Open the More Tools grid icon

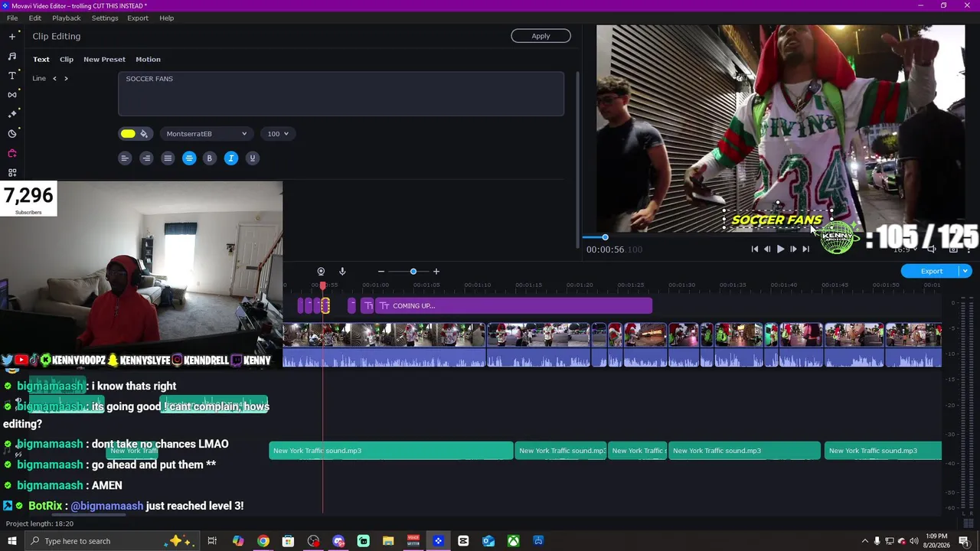tap(12, 172)
